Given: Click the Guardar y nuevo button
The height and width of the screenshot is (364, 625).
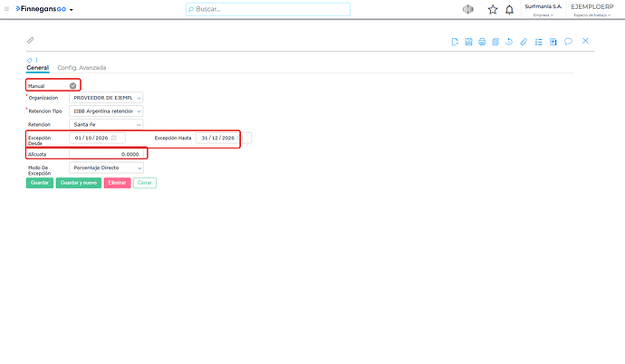Looking at the screenshot, I should (79, 183).
